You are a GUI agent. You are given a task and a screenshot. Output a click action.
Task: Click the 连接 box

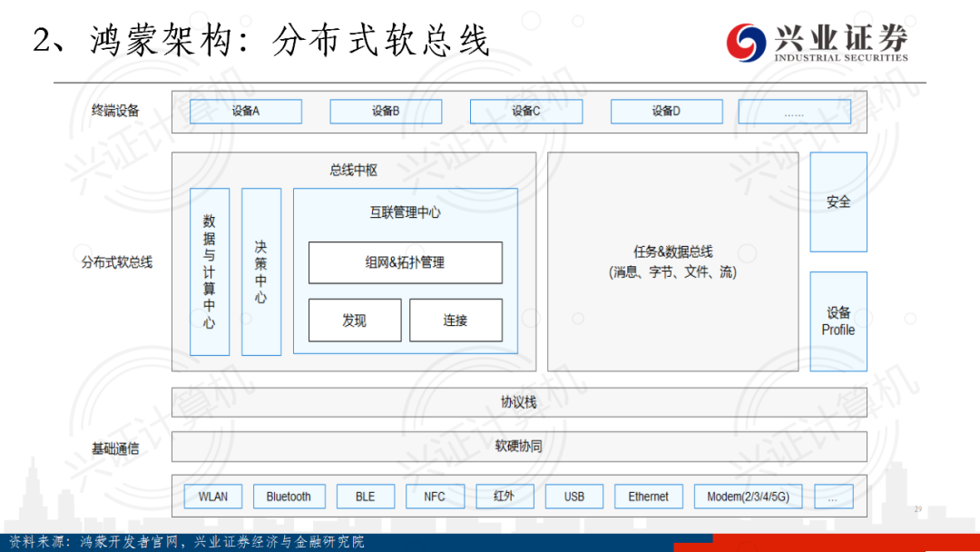point(456,320)
